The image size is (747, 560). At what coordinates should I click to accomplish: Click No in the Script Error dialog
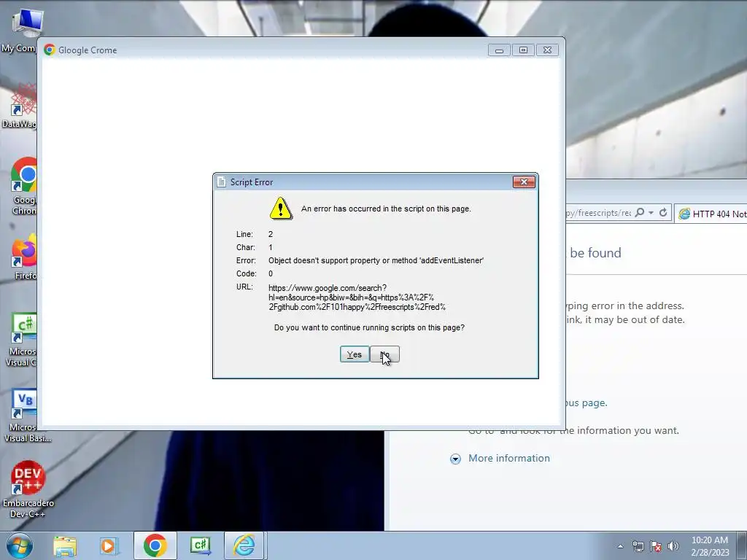point(385,354)
